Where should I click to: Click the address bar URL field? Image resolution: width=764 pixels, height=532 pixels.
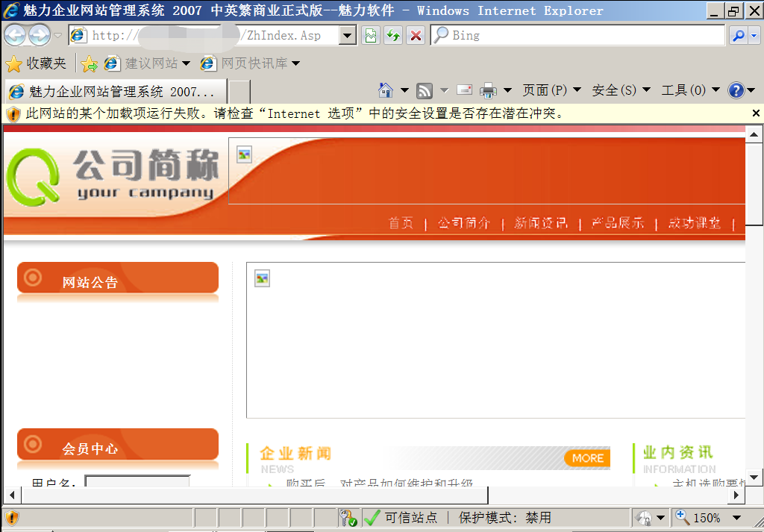[204, 36]
